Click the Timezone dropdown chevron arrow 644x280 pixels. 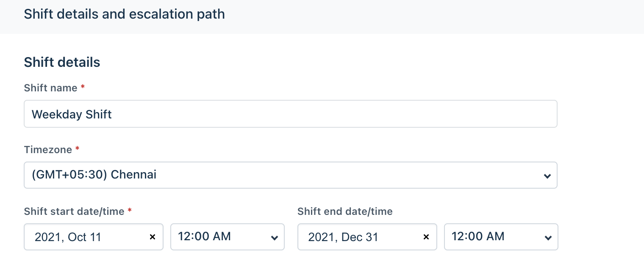pos(547,176)
